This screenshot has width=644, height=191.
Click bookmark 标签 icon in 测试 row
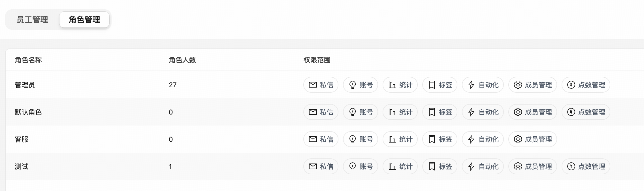pyautogui.click(x=432, y=167)
